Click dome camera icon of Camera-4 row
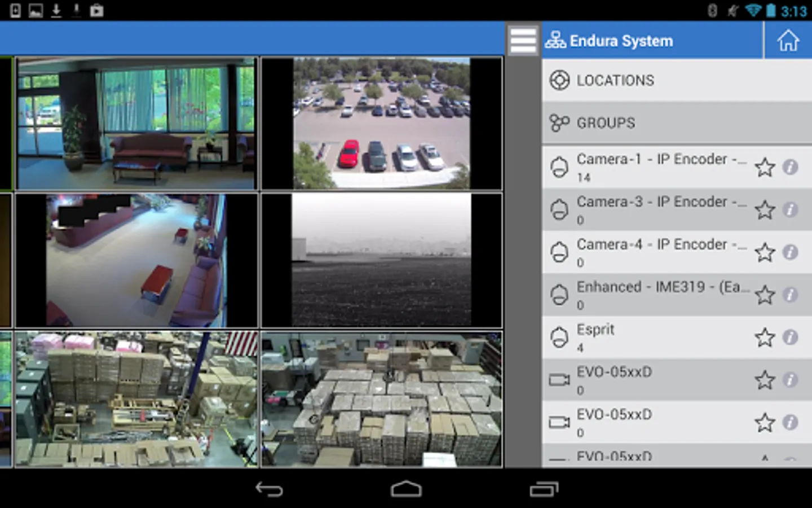 point(559,252)
